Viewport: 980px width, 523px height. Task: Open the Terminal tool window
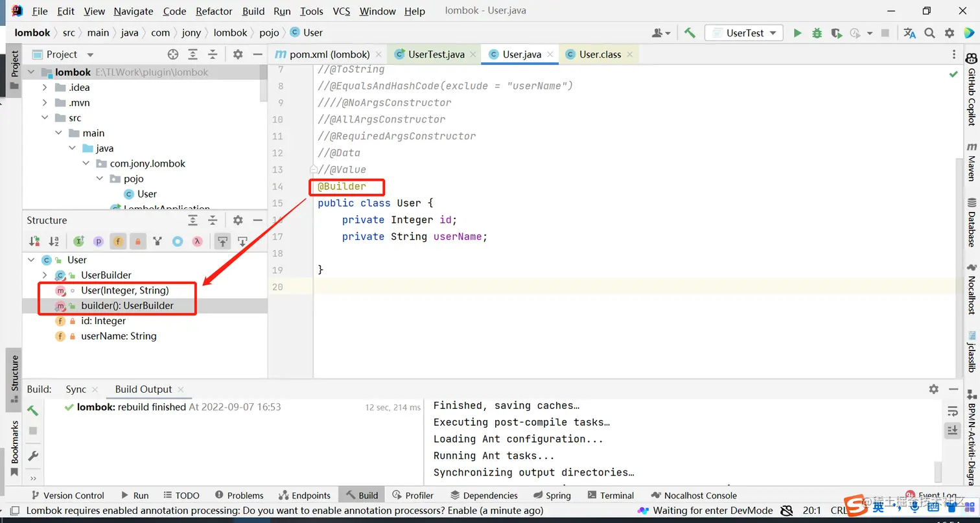click(x=609, y=495)
